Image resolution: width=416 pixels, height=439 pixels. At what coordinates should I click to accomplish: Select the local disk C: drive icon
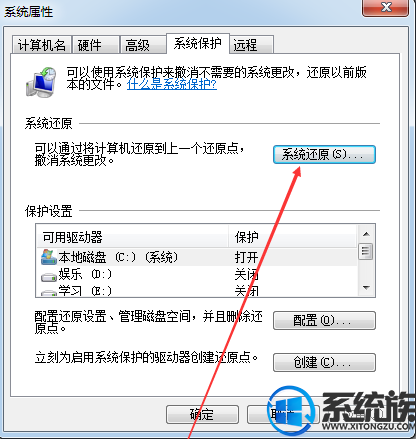pyautogui.click(x=49, y=257)
